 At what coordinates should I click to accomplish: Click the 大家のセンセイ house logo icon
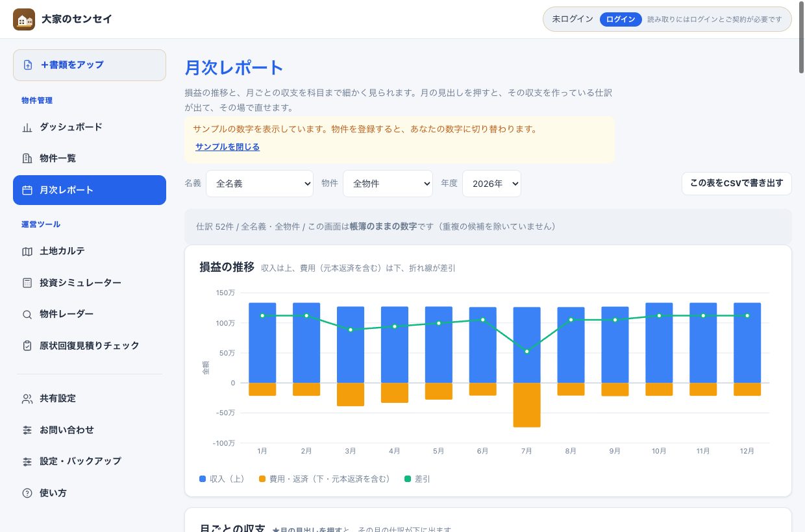[x=24, y=19]
